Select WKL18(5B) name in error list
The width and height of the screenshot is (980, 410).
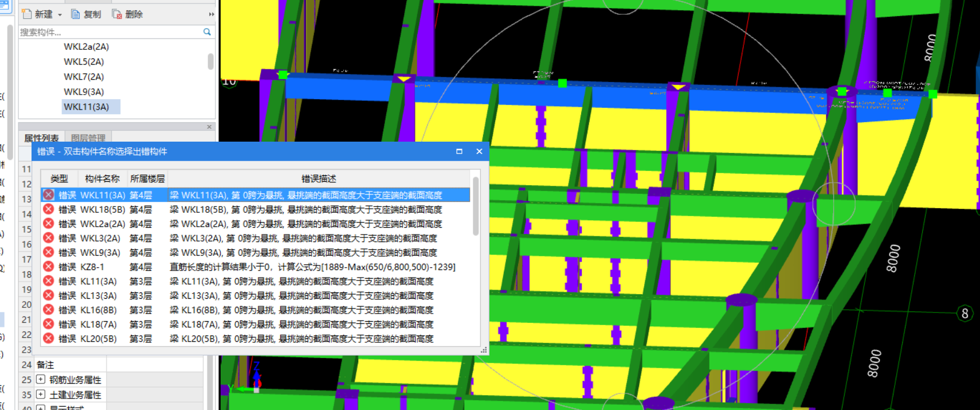[103, 210]
